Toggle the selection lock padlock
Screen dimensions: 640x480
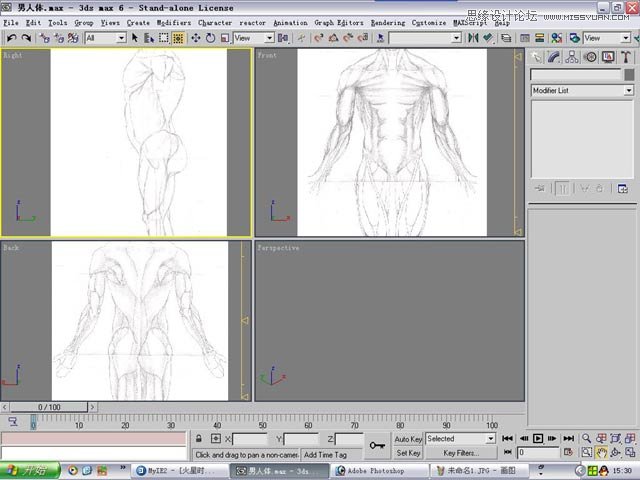200,439
